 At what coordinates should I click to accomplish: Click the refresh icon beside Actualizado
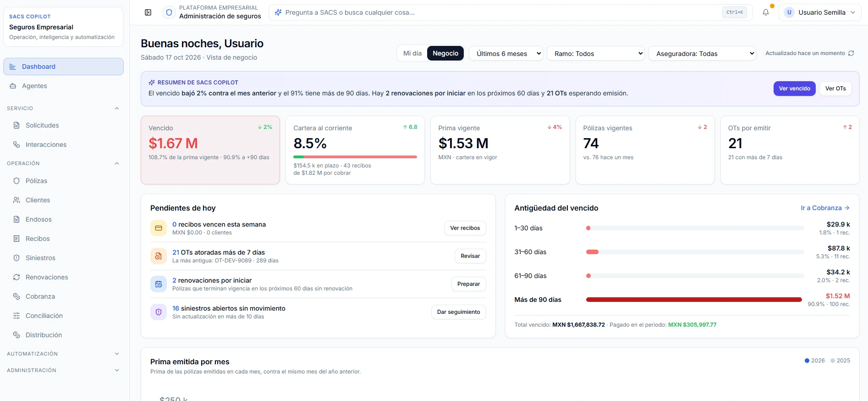point(851,53)
